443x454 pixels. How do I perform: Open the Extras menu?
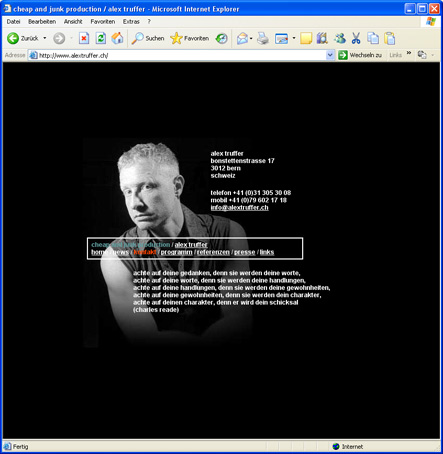coord(131,22)
